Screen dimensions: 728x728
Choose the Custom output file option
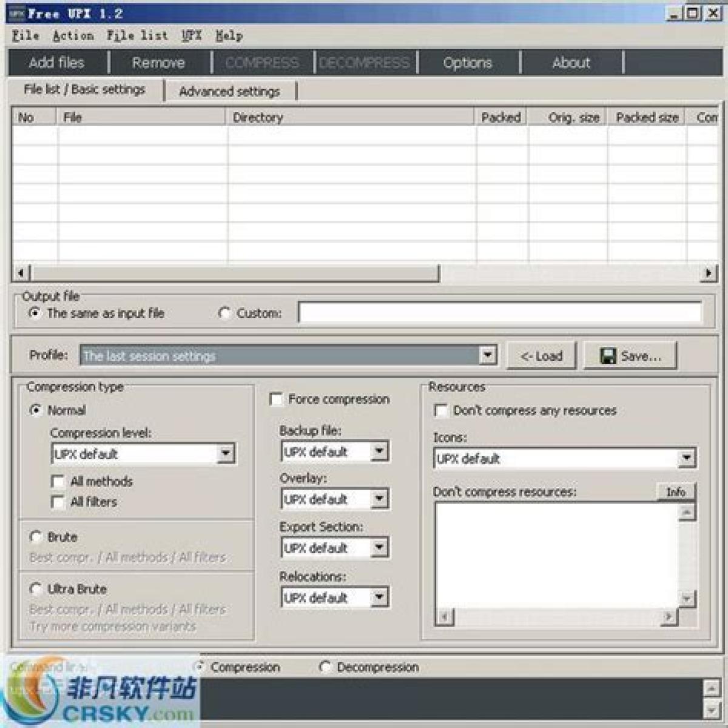click(x=224, y=313)
